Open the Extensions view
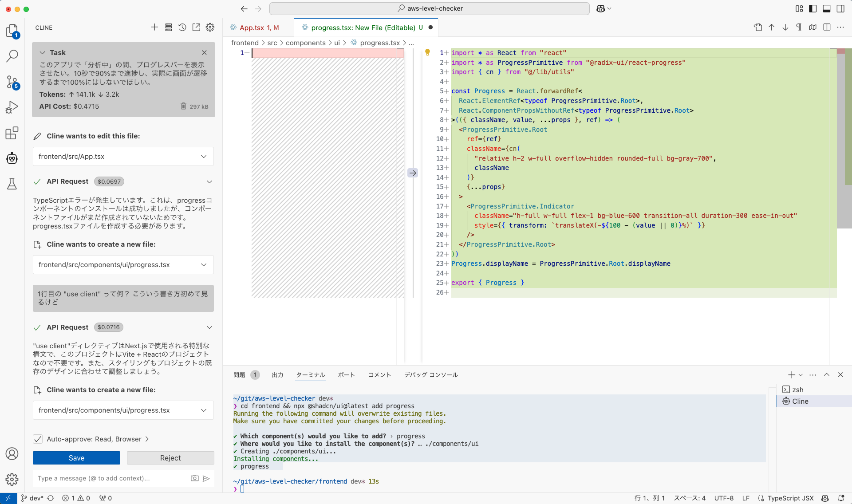852x504 pixels. (12, 133)
